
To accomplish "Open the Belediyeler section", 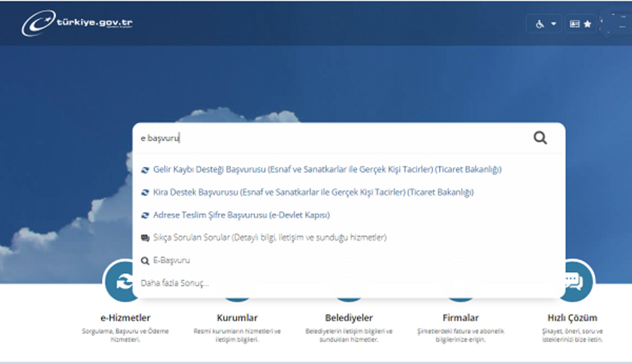I will tap(349, 318).
